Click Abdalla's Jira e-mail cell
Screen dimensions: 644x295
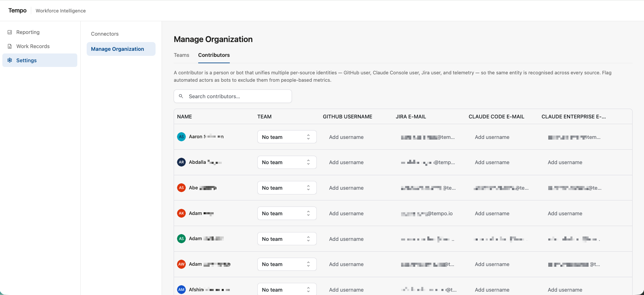428,162
